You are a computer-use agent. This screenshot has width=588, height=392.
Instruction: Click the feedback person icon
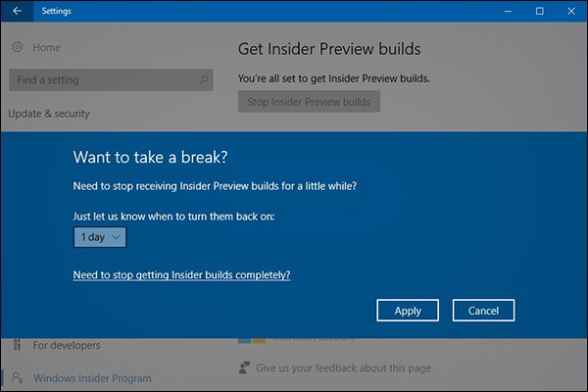pyautogui.click(x=244, y=367)
